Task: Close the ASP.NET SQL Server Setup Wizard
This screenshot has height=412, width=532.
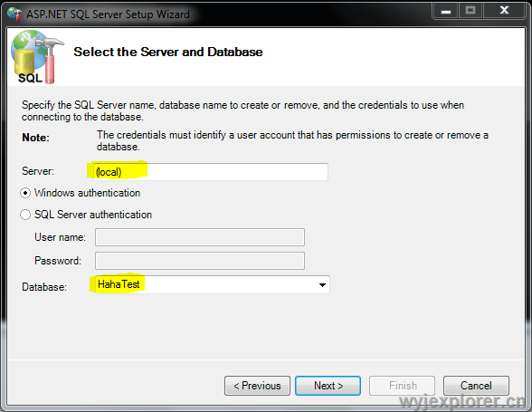Action: click(504, 11)
